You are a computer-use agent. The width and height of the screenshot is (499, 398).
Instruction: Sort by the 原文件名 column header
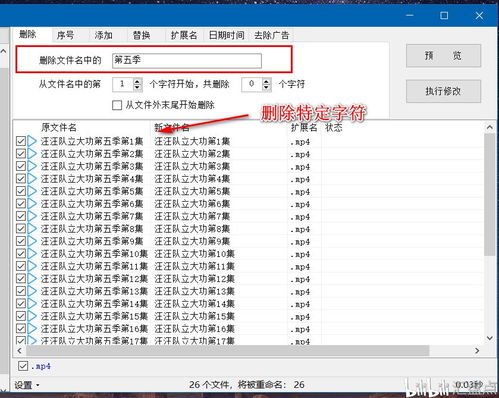pos(59,127)
